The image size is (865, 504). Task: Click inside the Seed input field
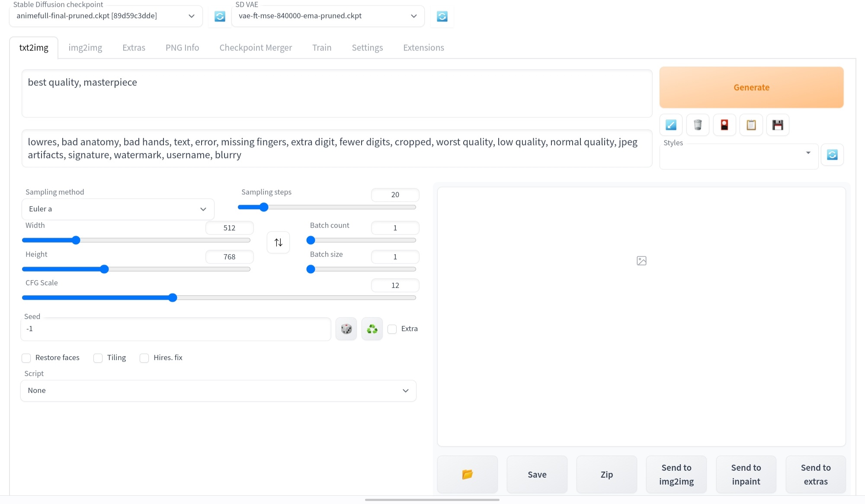click(x=175, y=329)
